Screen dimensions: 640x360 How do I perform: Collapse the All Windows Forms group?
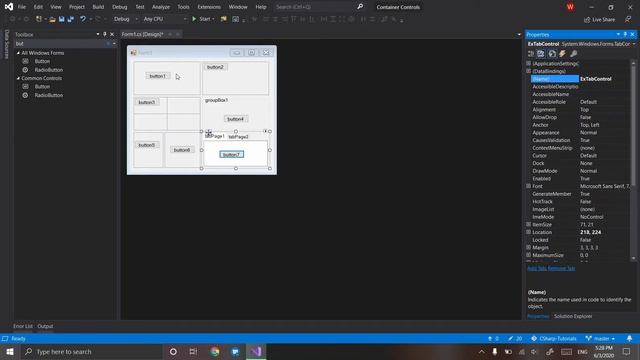[18, 53]
